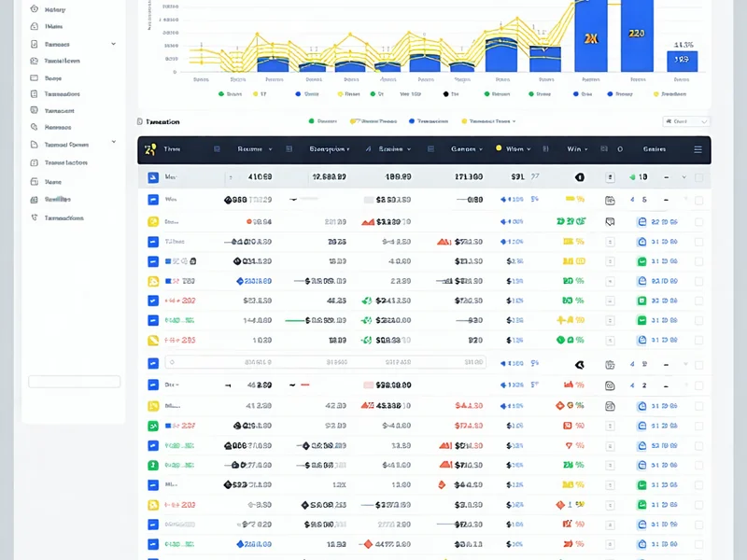The height and width of the screenshot is (560, 747).
Task: Click the History icon in the sidebar
Action: [34, 9]
